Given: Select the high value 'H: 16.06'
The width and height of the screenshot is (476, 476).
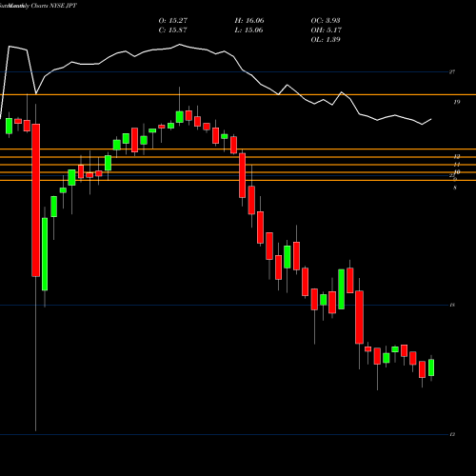Looking at the screenshot, I should click(x=249, y=21).
